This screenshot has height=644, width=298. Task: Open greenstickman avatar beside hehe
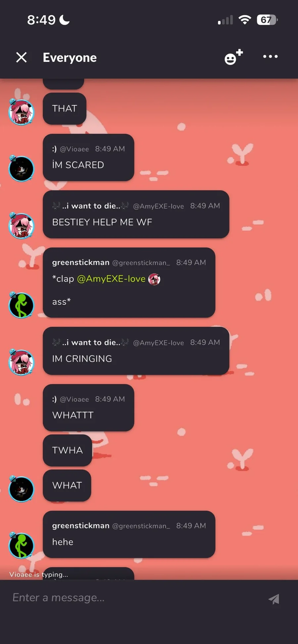click(21, 546)
